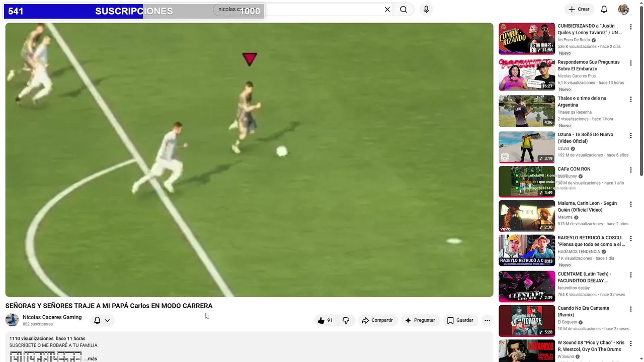Open RAGEYLO RETRUCÓ A COSCU thumbnail
The height and width of the screenshot is (362, 644).
coord(527,250)
